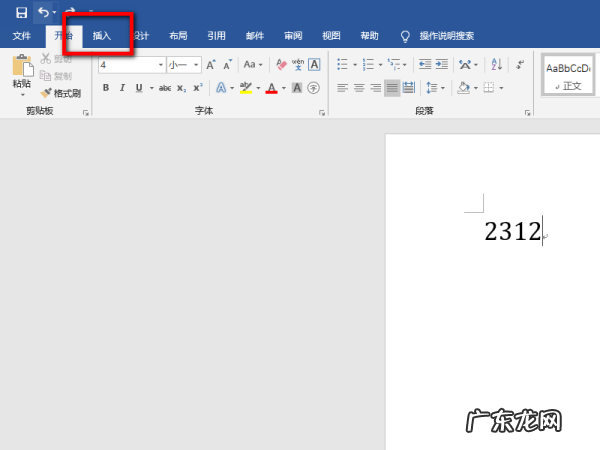This screenshot has height=450, width=600.
Task: Open the 布局 (Layout) tab
Action: click(x=178, y=36)
